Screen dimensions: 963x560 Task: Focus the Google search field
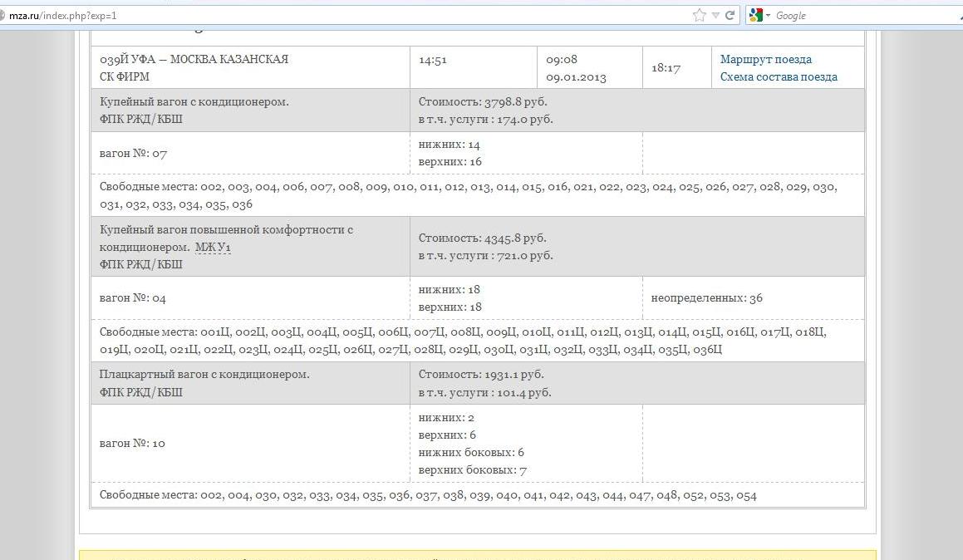point(864,15)
